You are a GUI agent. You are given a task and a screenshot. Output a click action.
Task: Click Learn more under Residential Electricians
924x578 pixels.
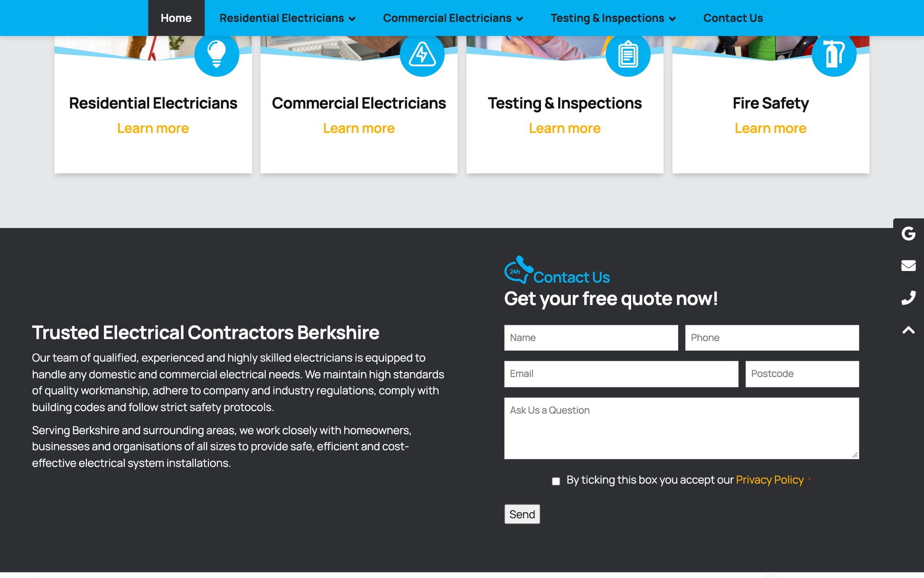click(153, 128)
